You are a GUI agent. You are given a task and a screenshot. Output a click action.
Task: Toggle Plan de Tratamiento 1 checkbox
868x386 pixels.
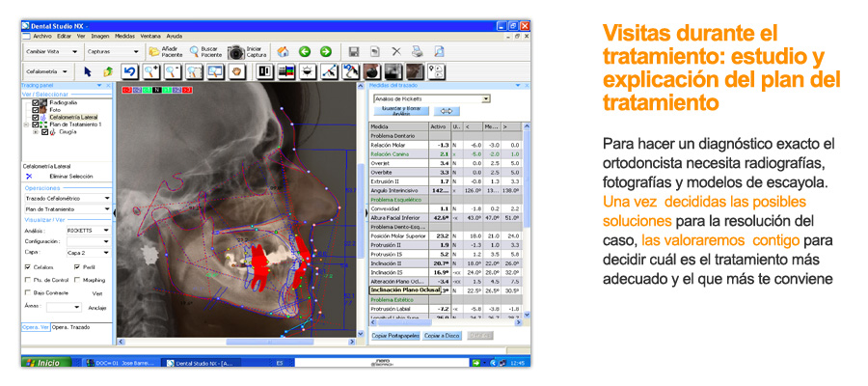(36, 124)
